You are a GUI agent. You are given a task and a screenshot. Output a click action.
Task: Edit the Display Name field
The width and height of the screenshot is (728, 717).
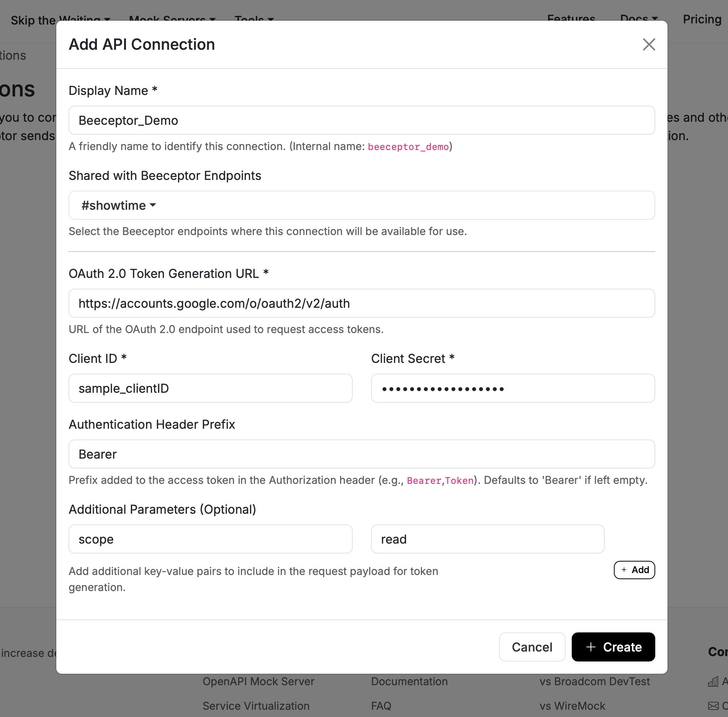(361, 120)
